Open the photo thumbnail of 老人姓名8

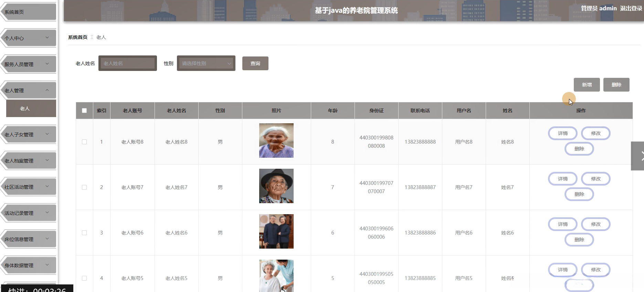pyautogui.click(x=276, y=140)
